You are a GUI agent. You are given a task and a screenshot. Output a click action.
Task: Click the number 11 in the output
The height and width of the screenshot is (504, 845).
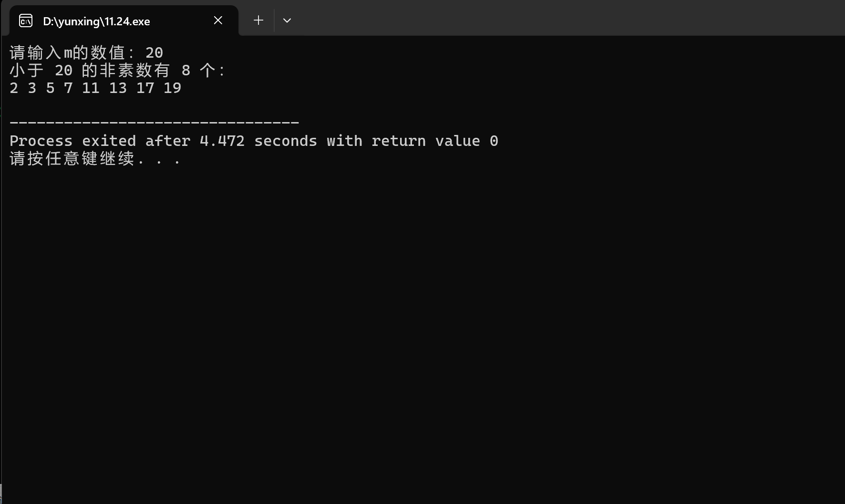click(x=91, y=88)
